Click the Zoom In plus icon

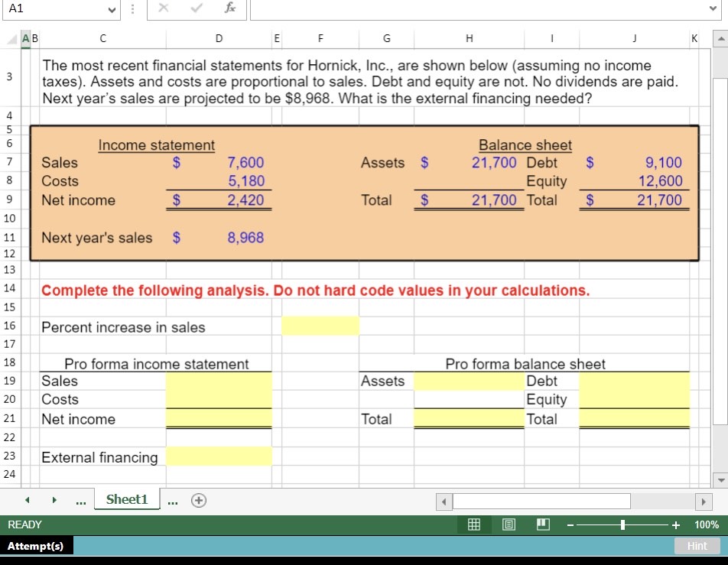[674, 524]
